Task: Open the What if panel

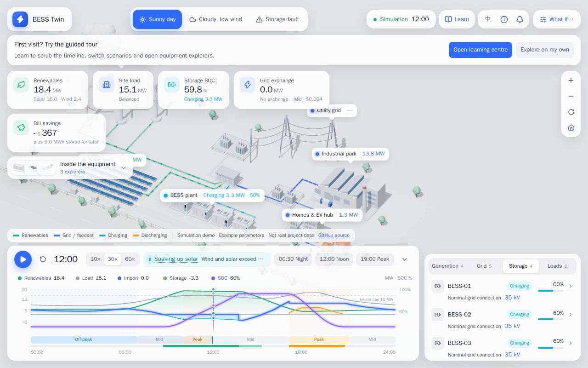Action: 557,19
